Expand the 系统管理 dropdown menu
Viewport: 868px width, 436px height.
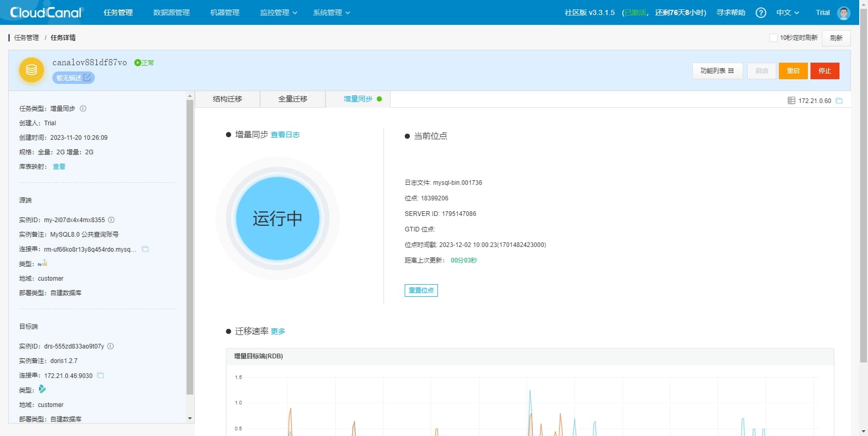(331, 12)
